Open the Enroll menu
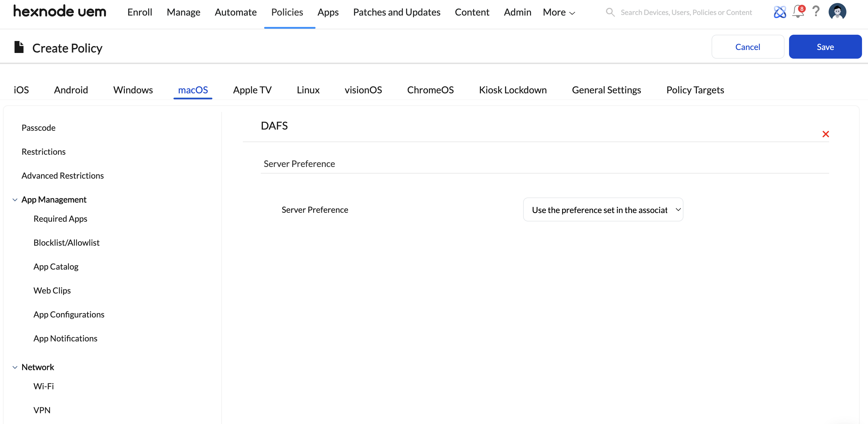Viewport: 868px width, 424px height. 139,13
